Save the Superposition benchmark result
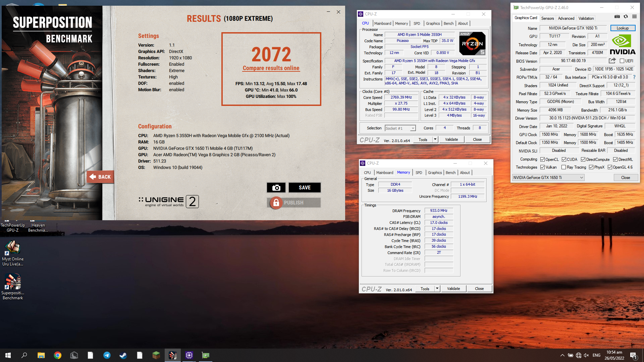This screenshot has width=644, height=362. [305, 188]
